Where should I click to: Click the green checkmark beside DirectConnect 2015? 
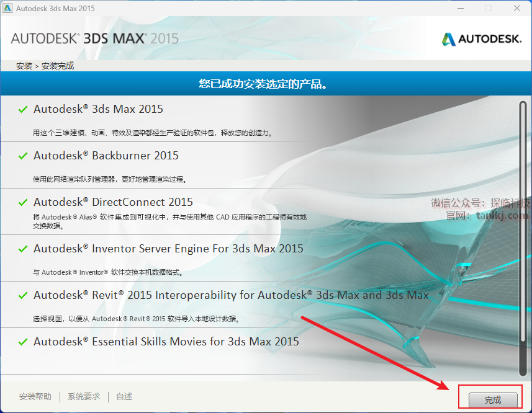(x=23, y=202)
